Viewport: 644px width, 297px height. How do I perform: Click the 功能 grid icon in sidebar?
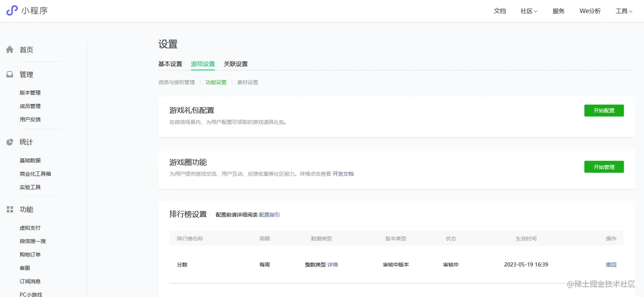tap(9, 209)
